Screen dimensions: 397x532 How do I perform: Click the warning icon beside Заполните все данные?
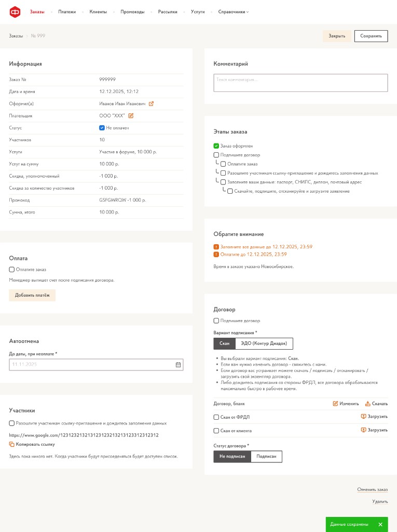coord(216,247)
